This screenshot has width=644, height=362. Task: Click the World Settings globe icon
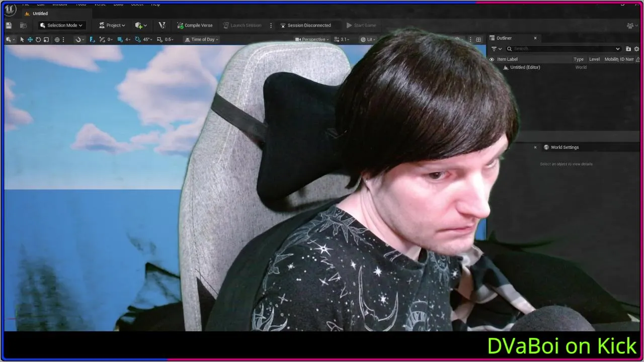pyautogui.click(x=546, y=147)
